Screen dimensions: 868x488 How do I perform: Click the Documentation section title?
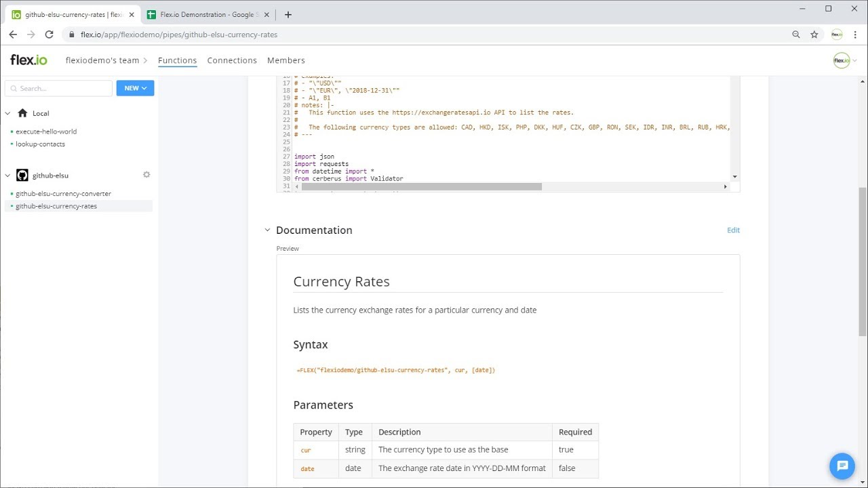(x=314, y=230)
